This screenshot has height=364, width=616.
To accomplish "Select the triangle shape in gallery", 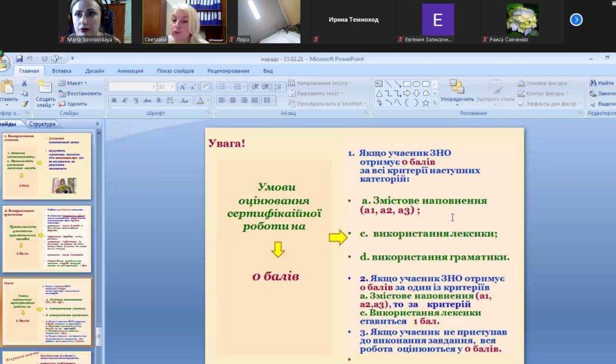I will pyautogui.click(x=379, y=93).
